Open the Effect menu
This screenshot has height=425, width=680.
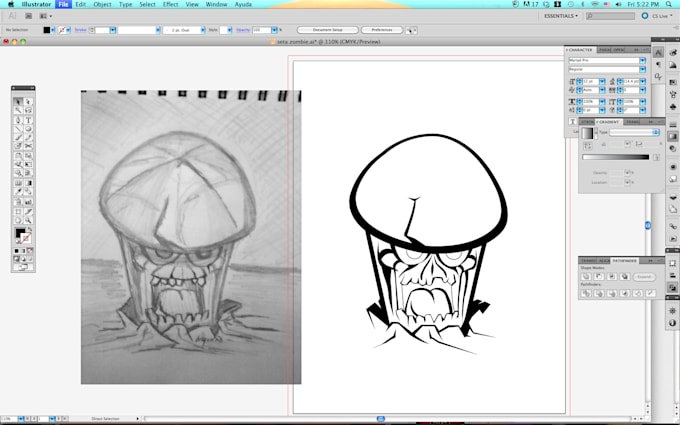point(171,5)
